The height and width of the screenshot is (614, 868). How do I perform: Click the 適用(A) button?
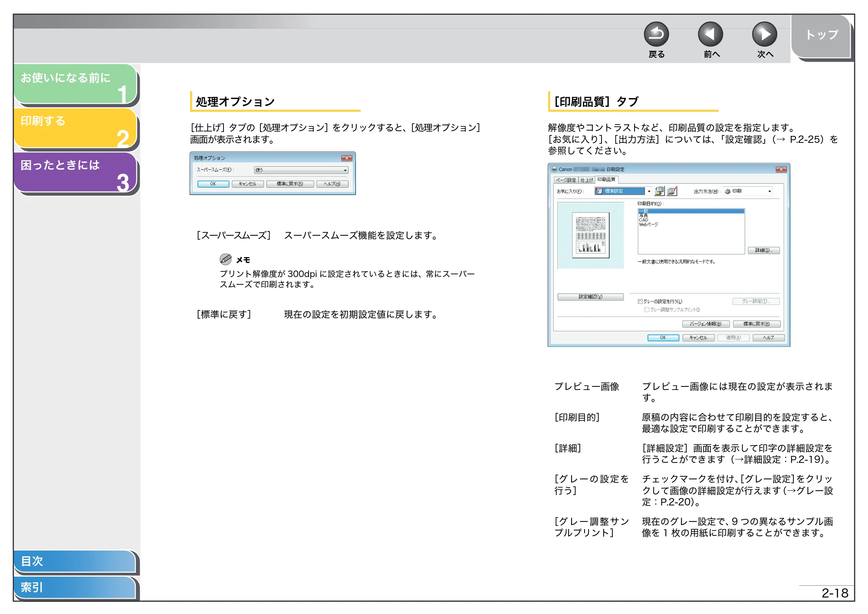click(733, 338)
